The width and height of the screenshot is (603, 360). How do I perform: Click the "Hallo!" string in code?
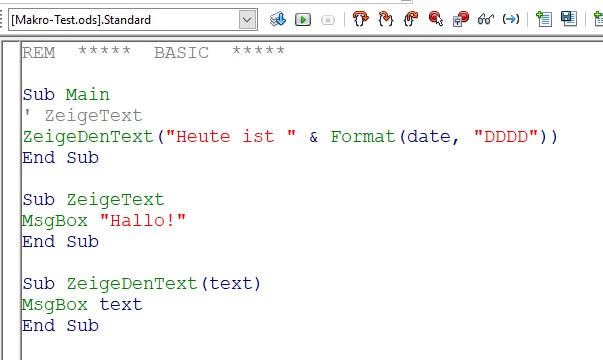(143, 221)
